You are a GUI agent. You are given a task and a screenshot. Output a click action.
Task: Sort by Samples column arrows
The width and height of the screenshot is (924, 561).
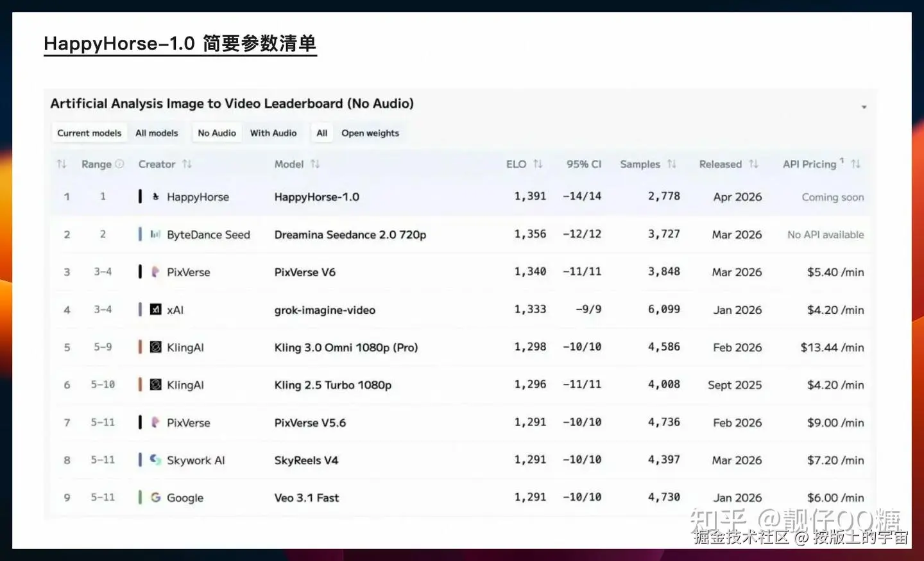(672, 164)
